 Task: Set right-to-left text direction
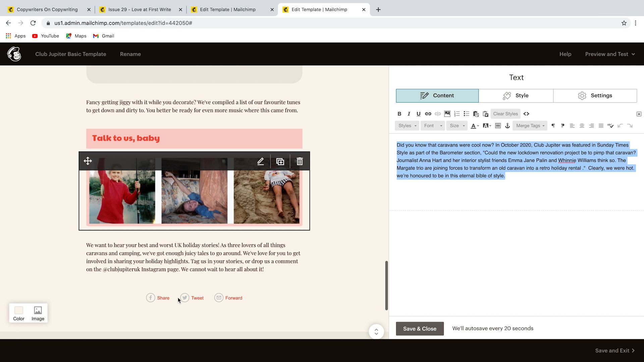tap(562, 126)
